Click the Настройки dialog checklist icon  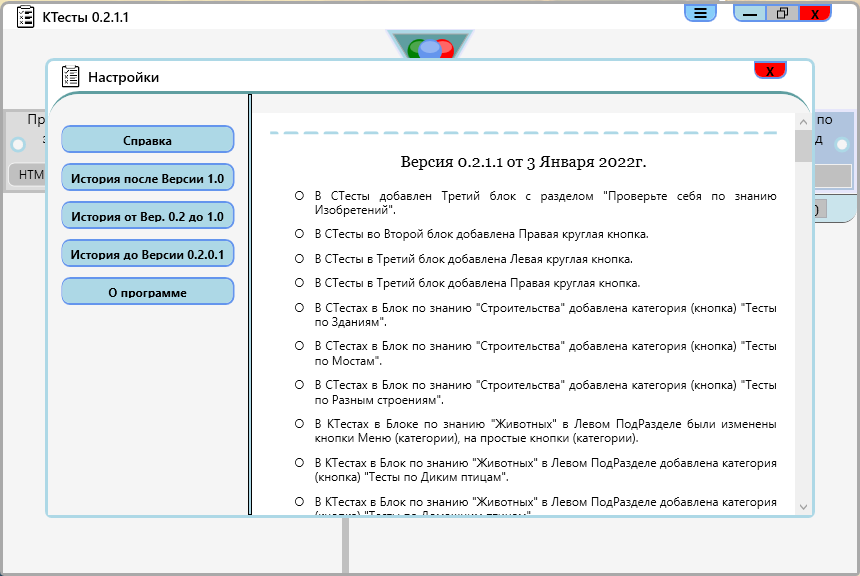click(x=70, y=76)
